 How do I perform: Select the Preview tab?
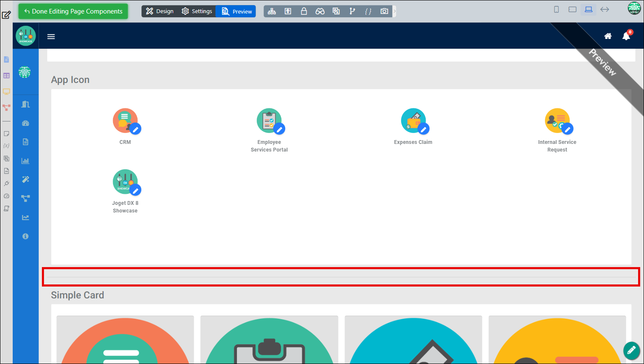click(x=237, y=11)
